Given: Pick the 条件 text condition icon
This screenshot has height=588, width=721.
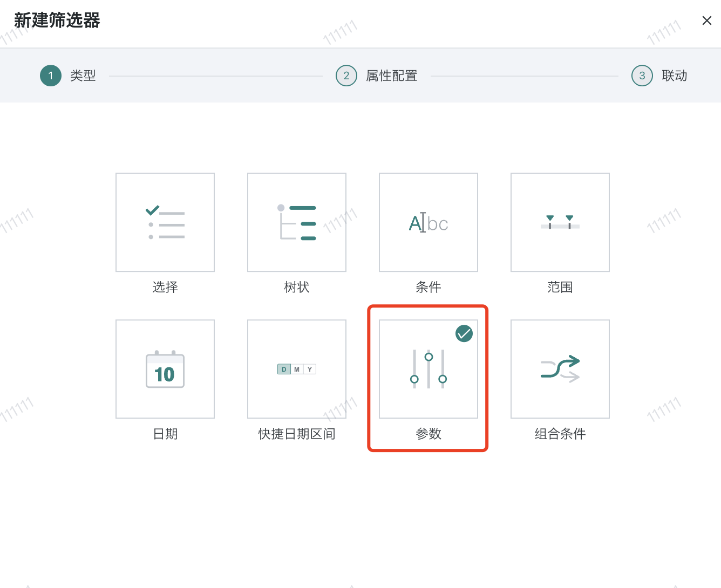Looking at the screenshot, I should point(428,222).
